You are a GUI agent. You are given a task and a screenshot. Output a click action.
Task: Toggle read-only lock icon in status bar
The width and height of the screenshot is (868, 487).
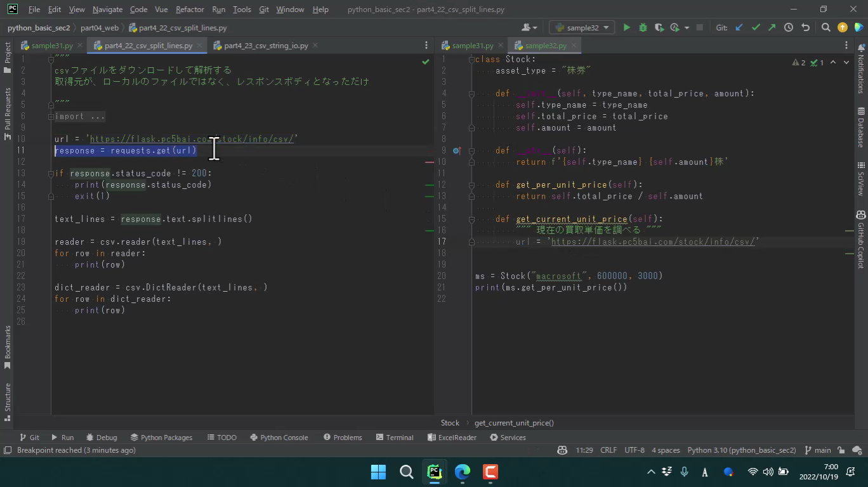pyautogui.click(x=841, y=450)
